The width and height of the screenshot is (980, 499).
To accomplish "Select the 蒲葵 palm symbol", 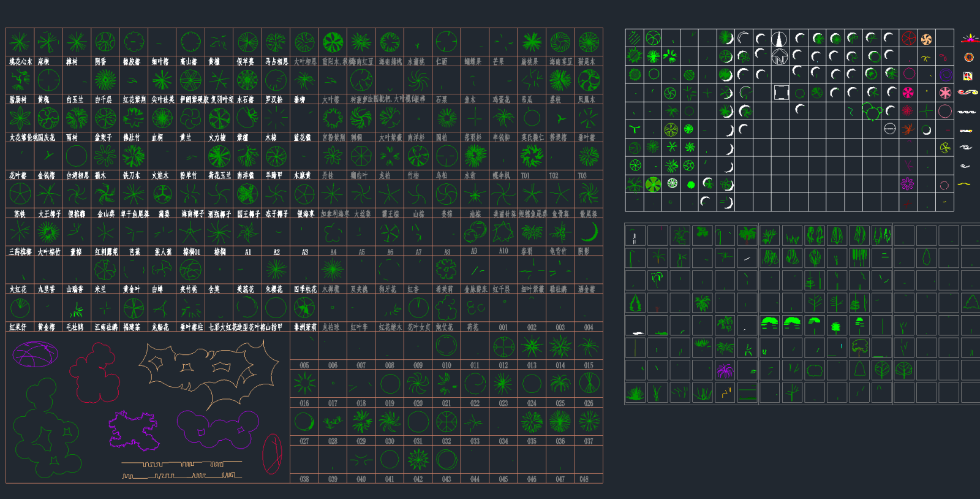I will [x=162, y=194].
